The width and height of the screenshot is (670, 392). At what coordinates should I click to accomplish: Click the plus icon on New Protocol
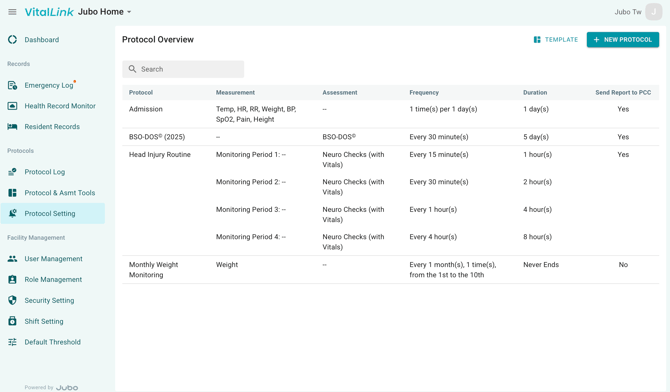click(597, 40)
